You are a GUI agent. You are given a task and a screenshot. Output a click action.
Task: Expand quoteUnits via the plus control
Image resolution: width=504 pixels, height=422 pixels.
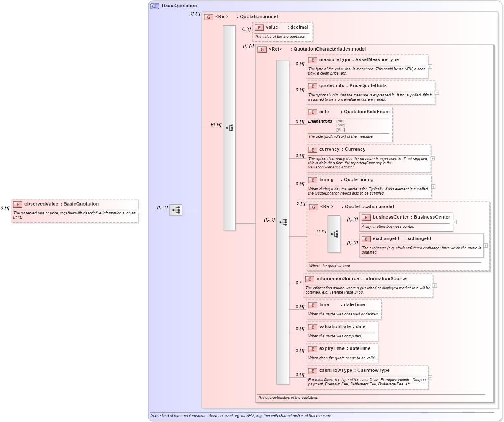click(436, 93)
